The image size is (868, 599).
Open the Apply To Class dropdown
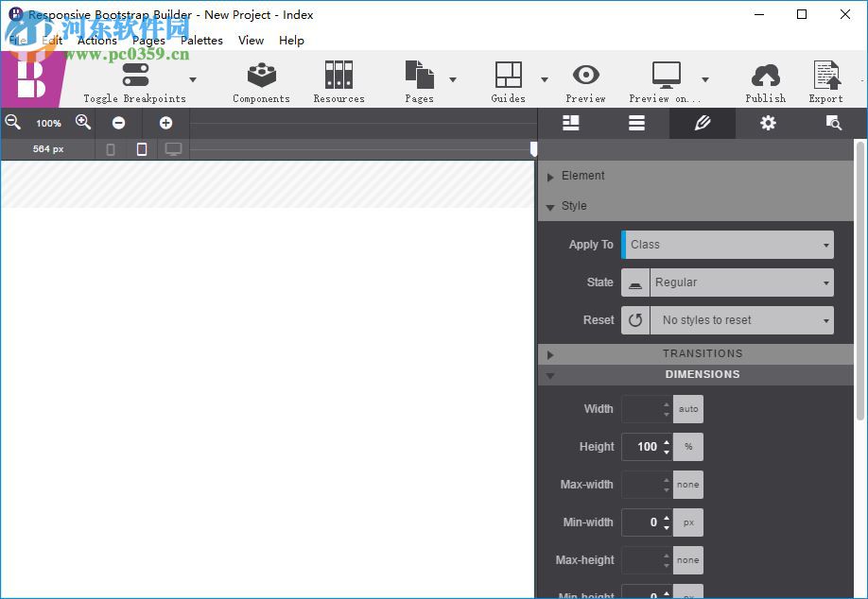coord(726,244)
